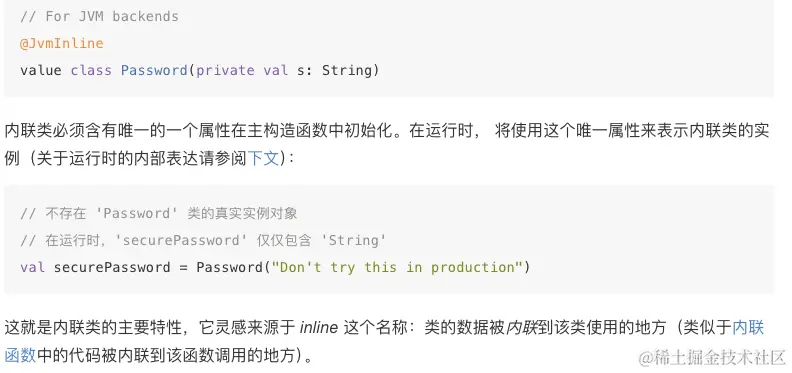Click the "val" keyword after private

275,70
